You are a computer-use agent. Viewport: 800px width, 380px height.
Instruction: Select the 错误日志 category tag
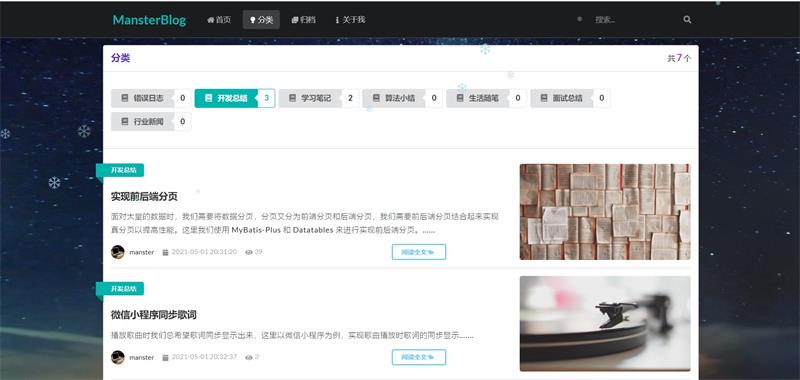(143, 98)
